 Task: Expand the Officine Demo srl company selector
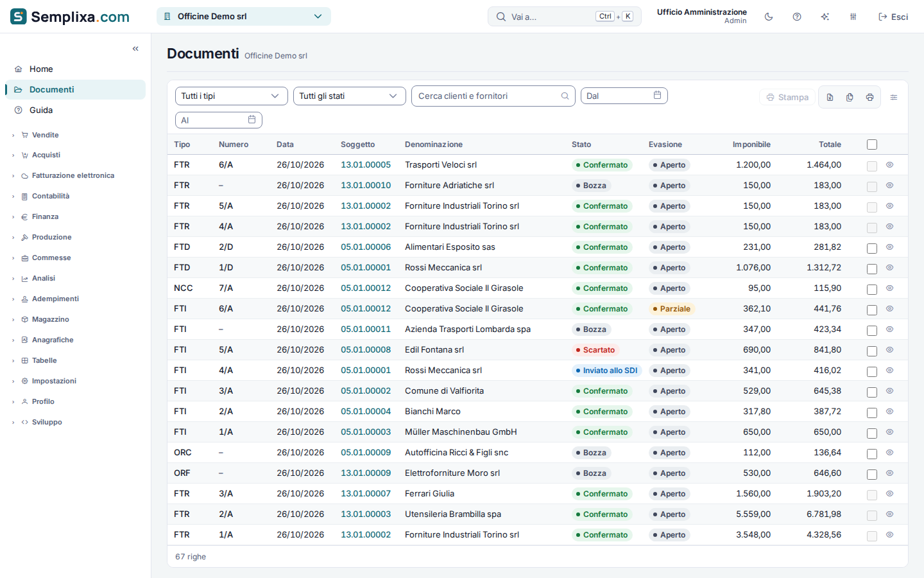click(x=244, y=17)
